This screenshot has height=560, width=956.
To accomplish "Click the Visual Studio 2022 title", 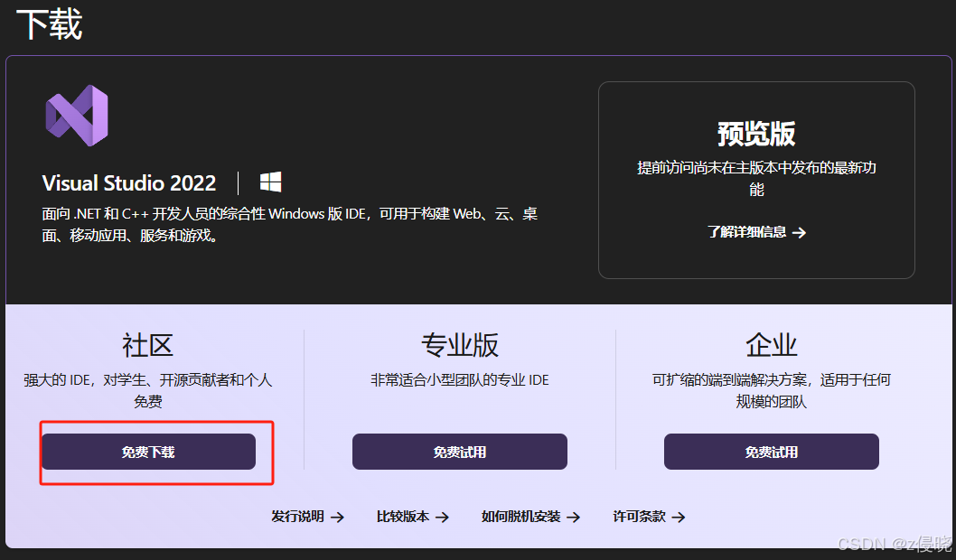I will click(x=129, y=182).
